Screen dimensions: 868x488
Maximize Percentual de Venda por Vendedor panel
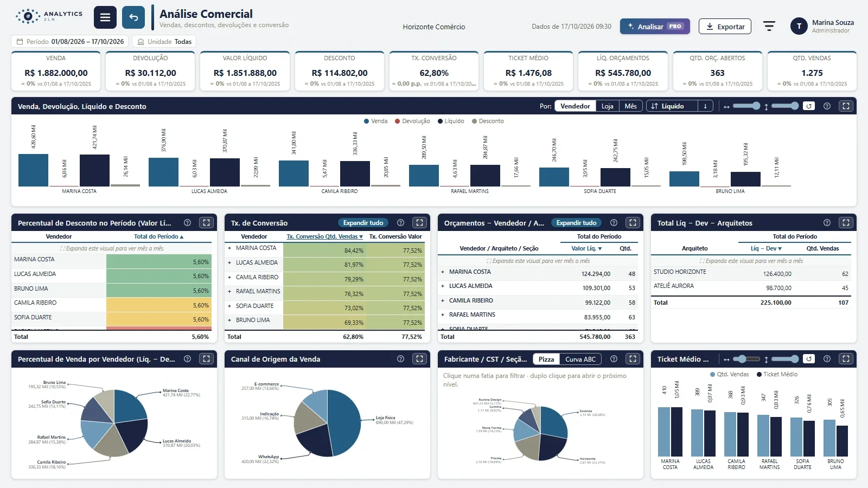[x=206, y=359]
